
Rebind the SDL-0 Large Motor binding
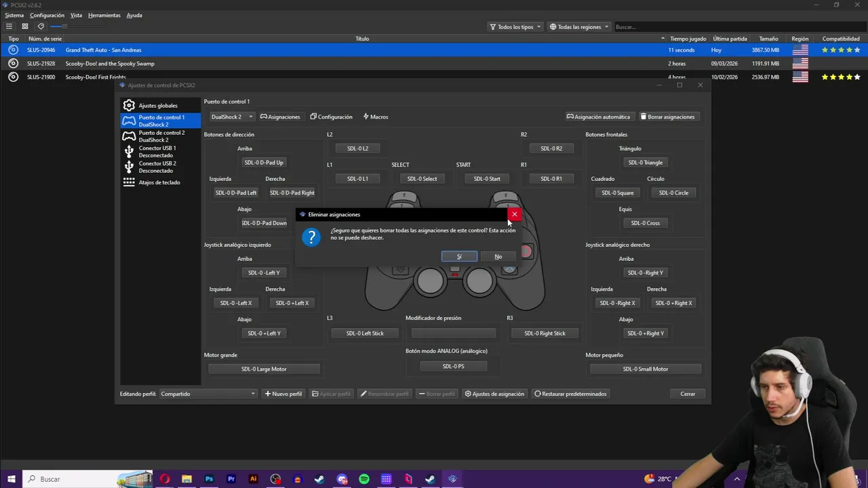coord(264,369)
